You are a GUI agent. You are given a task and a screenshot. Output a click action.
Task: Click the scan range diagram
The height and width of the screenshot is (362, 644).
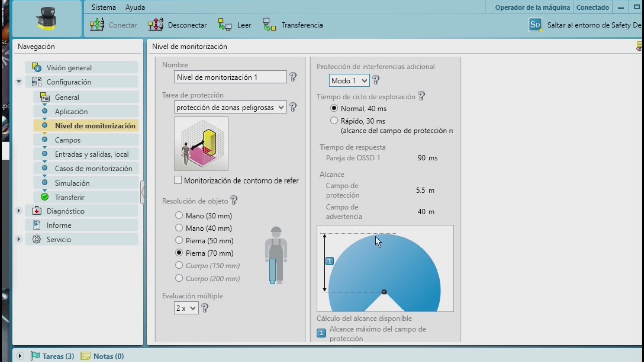385,268
